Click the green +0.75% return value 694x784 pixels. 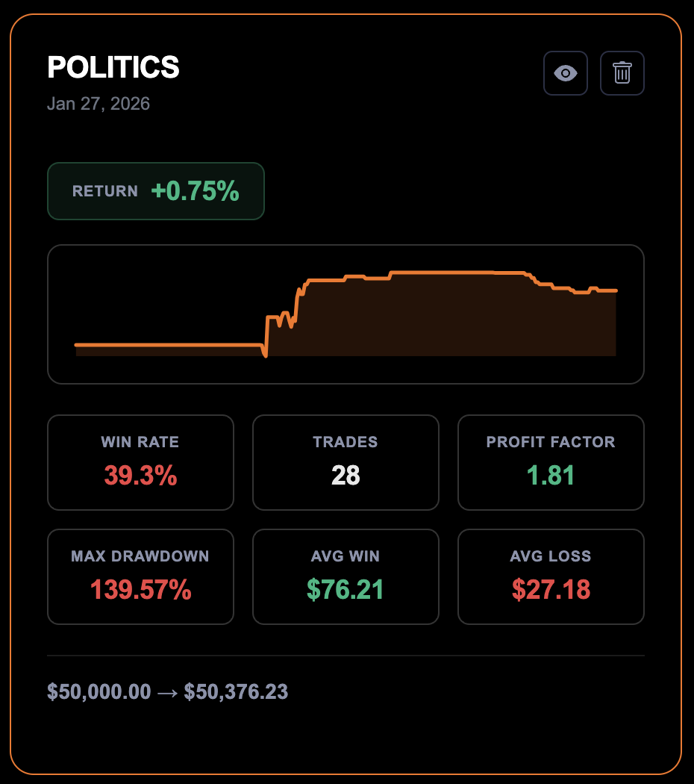click(x=195, y=191)
